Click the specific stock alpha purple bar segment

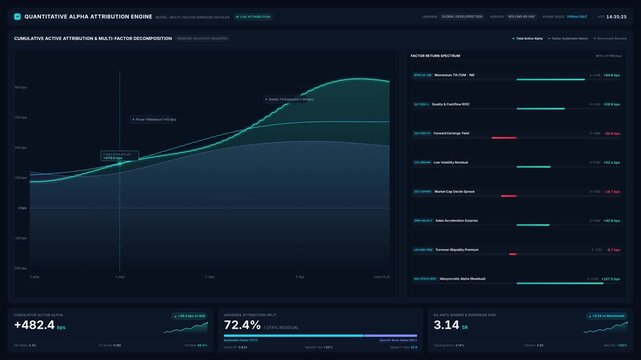coord(390,335)
